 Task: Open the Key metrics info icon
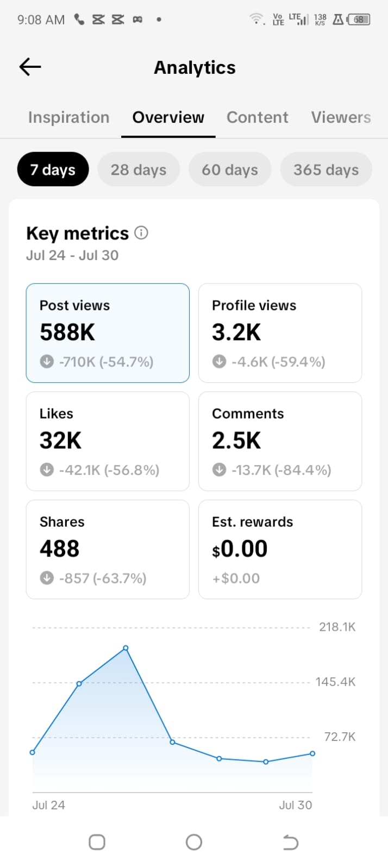[x=141, y=233]
